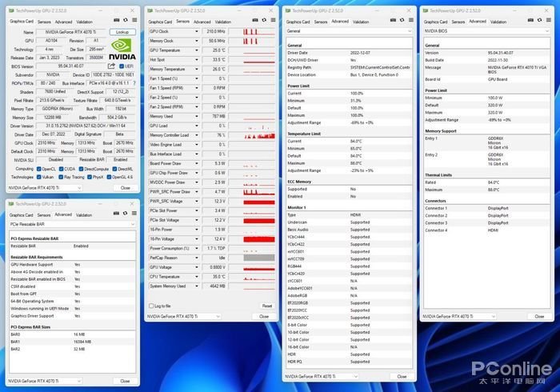Image resolution: width=560 pixels, height=392 pixels.
Task: Click GPU-Z title icon in General advanced window
Action: [288, 10]
